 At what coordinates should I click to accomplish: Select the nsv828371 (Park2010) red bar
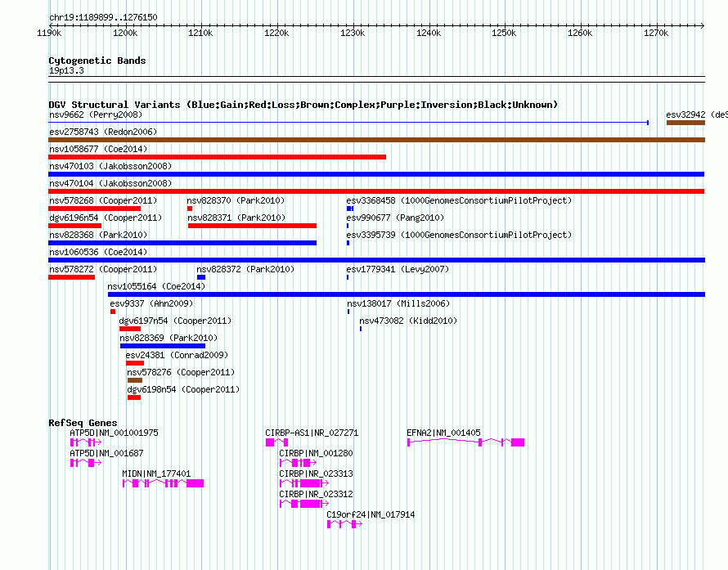[252, 226]
